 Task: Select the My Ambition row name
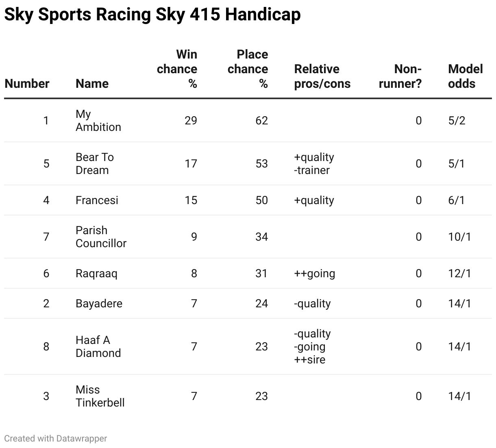[98, 120]
